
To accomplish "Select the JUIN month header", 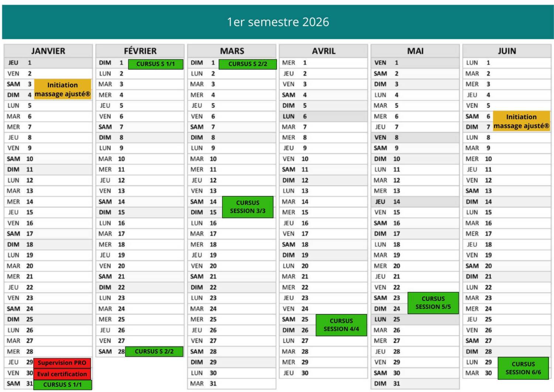I will pos(507,51).
